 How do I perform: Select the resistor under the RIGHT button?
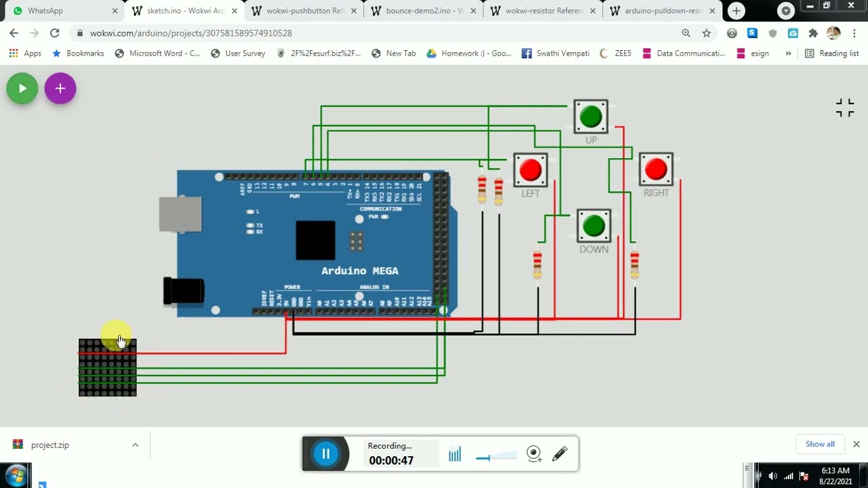point(635,264)
